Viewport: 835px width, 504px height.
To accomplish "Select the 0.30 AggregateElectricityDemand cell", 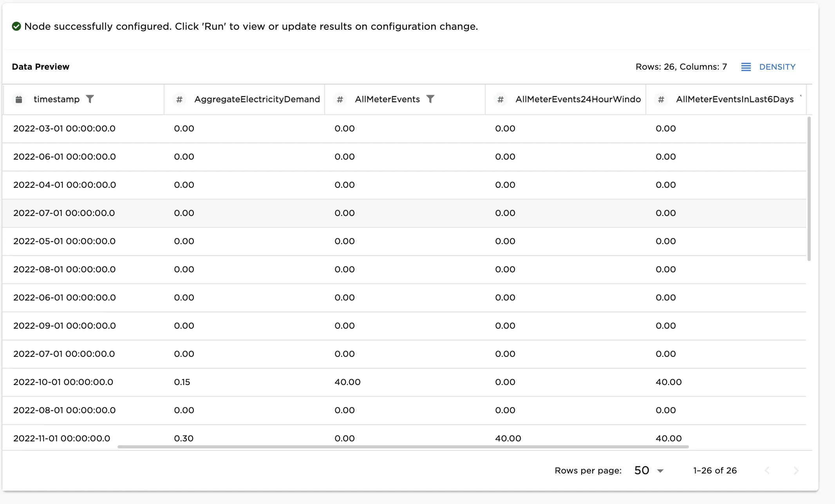I will click(x=184, y=438).
